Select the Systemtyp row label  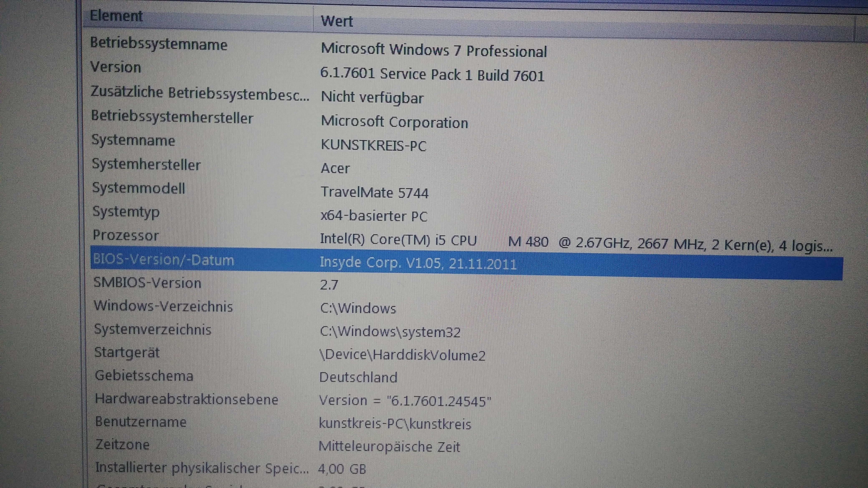126,212
